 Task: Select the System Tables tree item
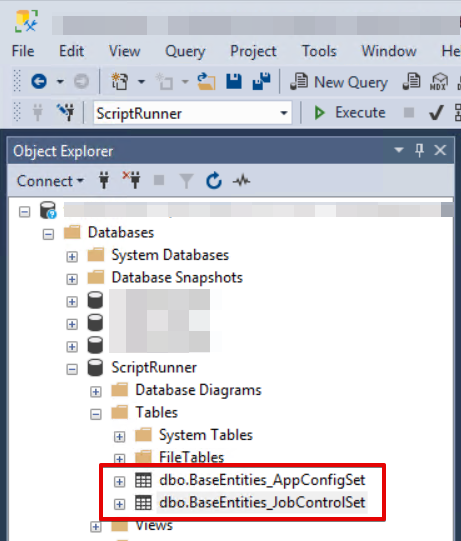click(206, 435)
